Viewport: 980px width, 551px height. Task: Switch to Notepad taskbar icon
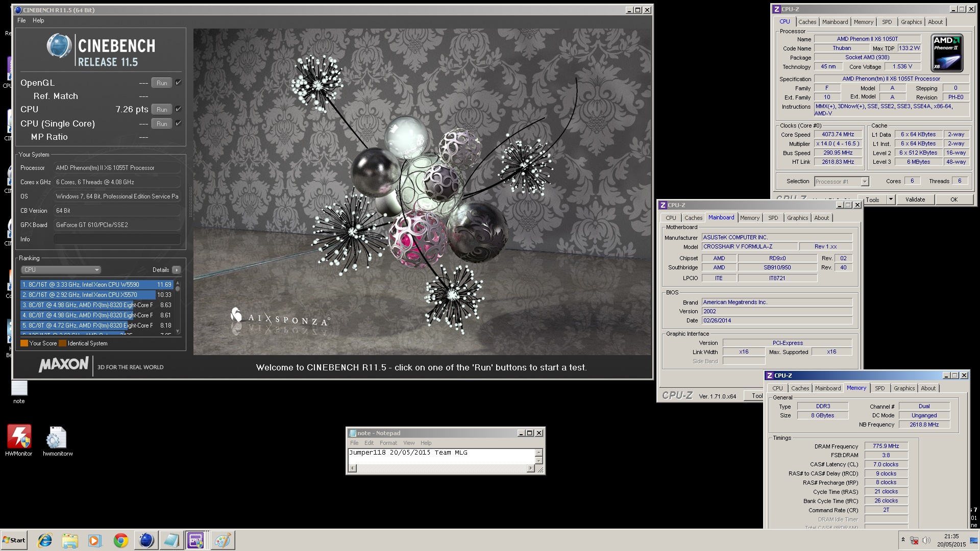171,540
